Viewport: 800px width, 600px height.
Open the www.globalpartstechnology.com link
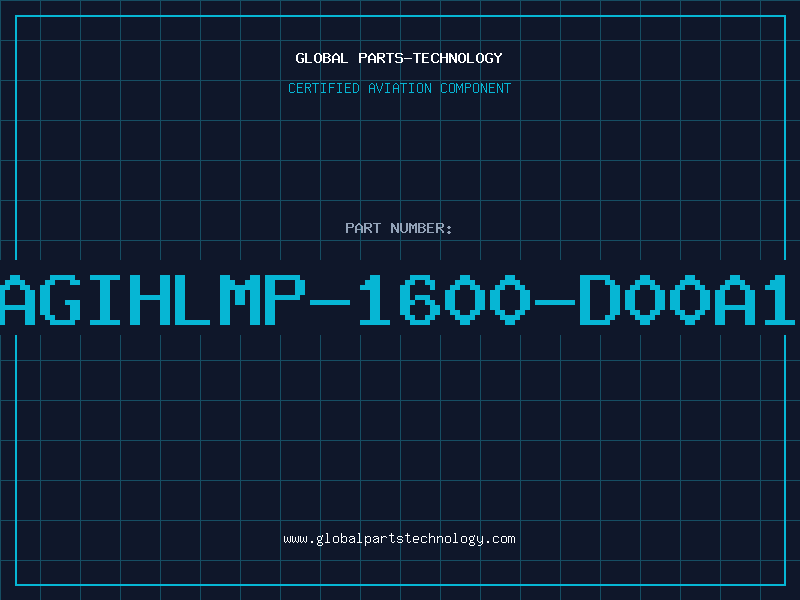pyautogui.click(x=399, y=539)
